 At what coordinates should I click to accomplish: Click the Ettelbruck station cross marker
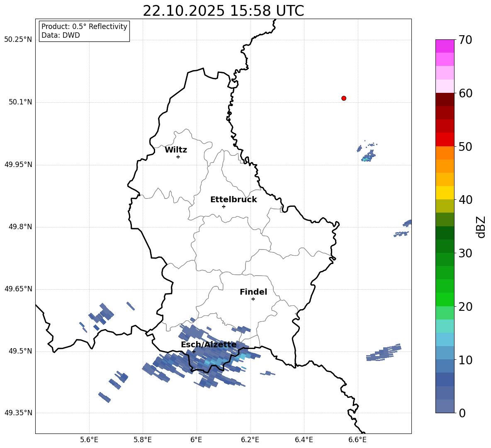pos(224,206)
